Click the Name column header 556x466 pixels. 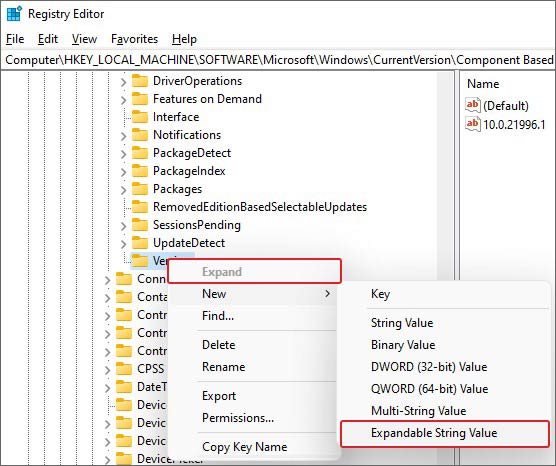point(483,84)
